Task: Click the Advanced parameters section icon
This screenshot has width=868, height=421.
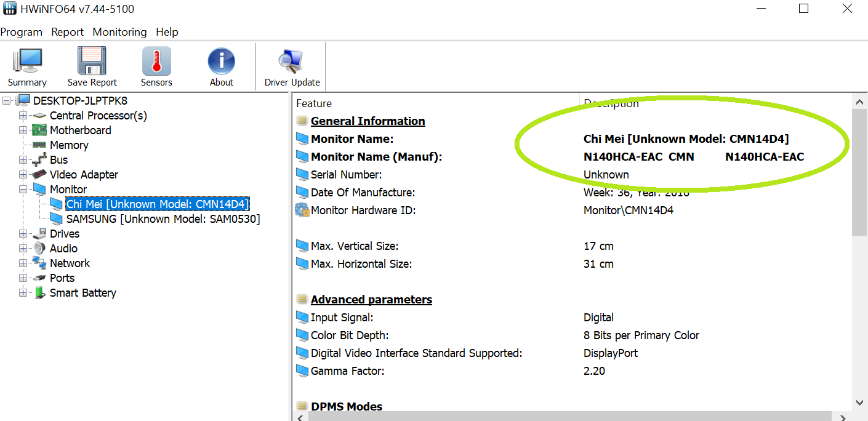Action: (x=302, y=299)
